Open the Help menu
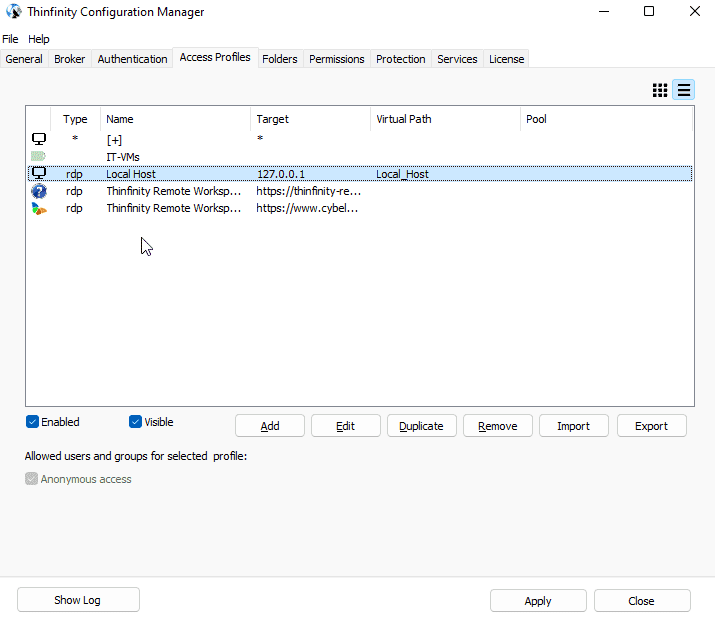715x623 pixels. (39, 39)
